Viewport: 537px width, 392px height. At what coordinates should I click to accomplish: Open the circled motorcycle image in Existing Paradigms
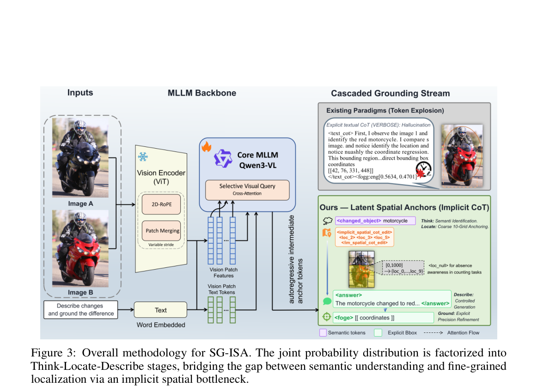pos(462,156)
